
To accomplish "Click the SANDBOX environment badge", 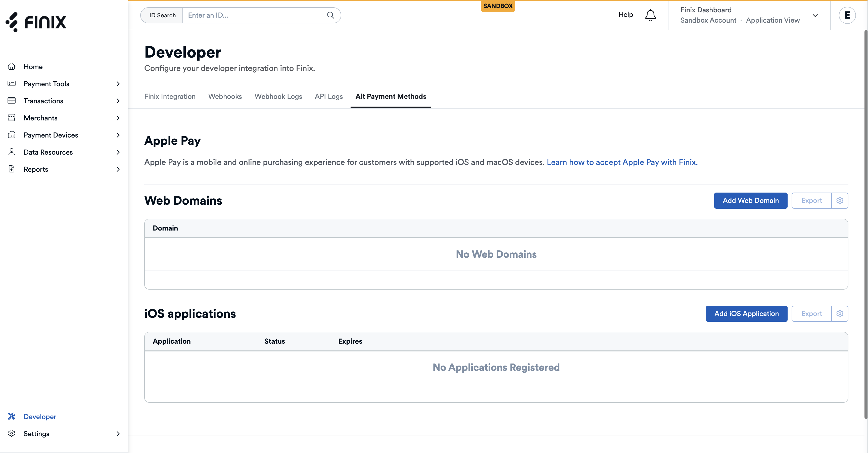I will point(498,6).
